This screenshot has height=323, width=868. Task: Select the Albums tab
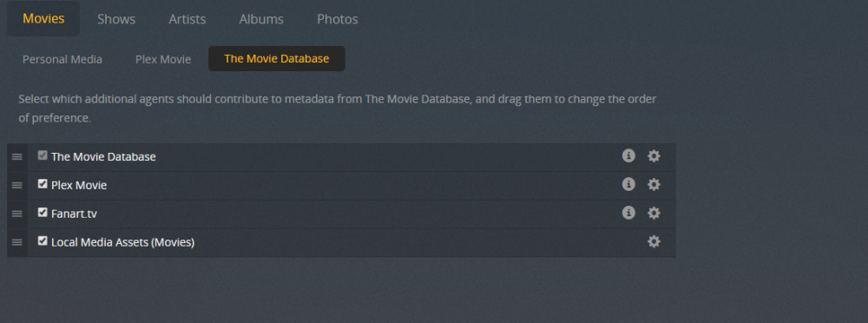pyautogui.click(x=261, y=19)
